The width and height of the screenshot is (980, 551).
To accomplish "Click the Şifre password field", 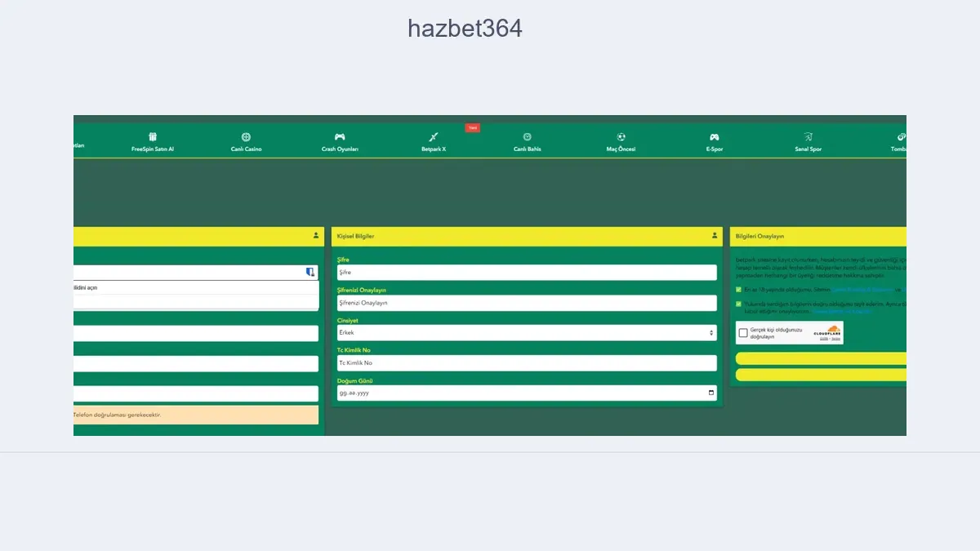I will 527,272.
